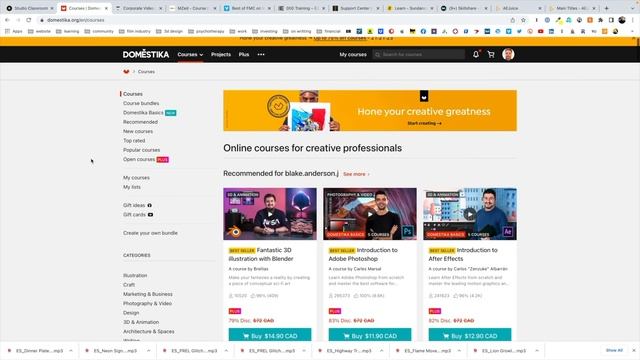640x360 pixels.
Task: Open Domestika Basics in sidebar
Action: 143,113
